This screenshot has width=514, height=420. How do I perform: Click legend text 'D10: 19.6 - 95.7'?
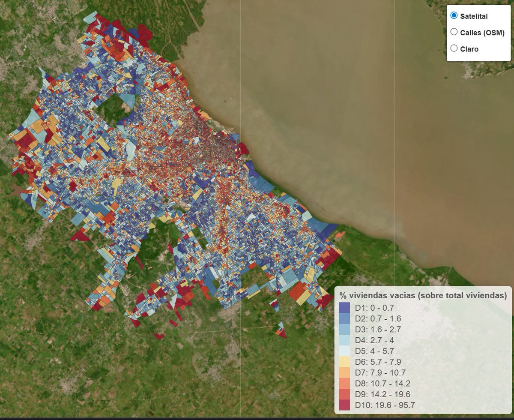point(385,405)
